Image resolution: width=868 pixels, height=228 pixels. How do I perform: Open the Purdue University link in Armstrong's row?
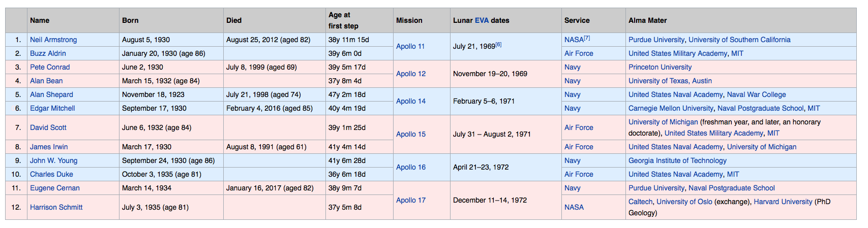656,40
